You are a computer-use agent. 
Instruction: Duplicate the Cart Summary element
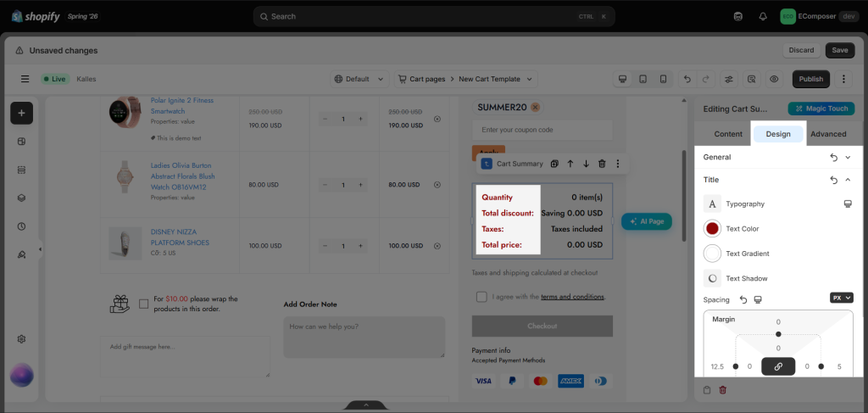(554, 164)
